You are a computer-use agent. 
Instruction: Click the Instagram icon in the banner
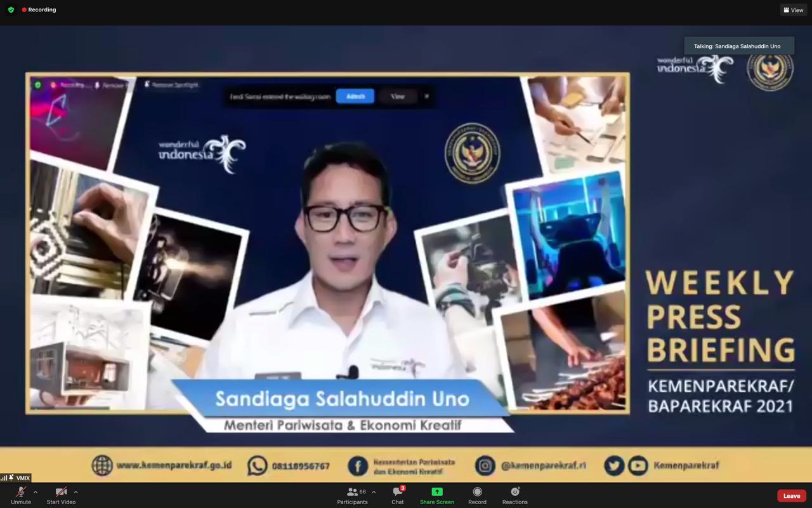coord(485,465)
